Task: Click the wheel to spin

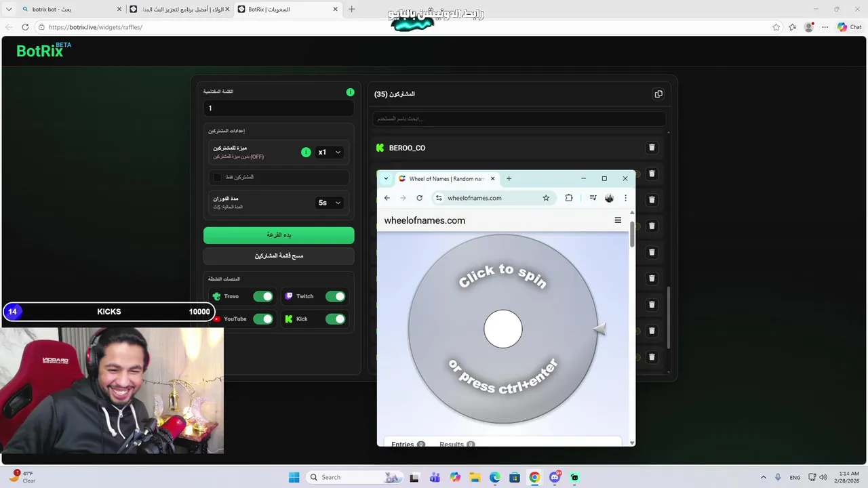Action: point(502,329)
